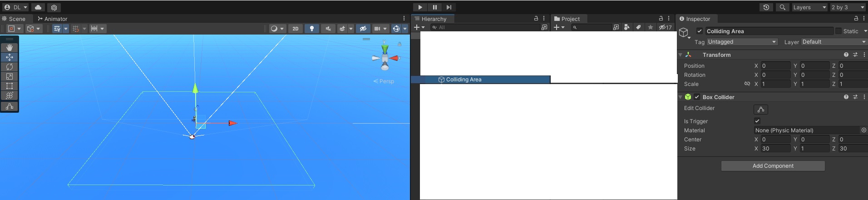Click the Favorites star icon in Project
Image resolution: width=868 pixels, height=200 pixels.
(650, 27)
